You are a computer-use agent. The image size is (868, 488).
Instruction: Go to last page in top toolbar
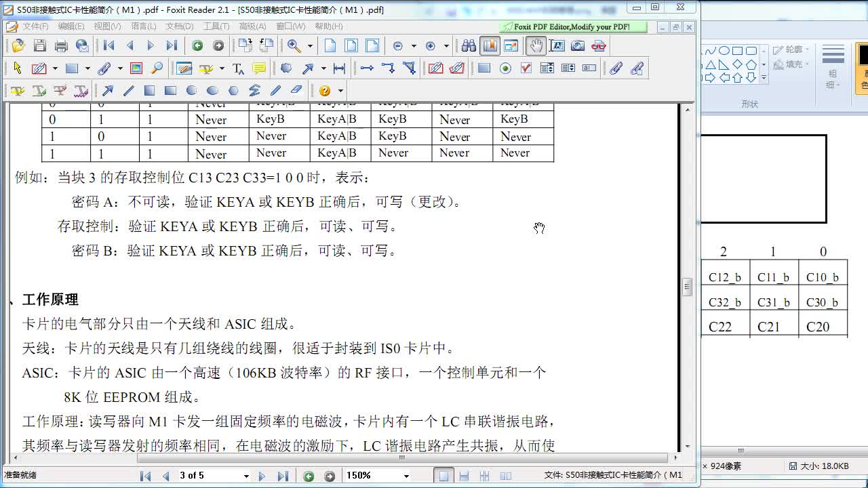tap(172, 46)
